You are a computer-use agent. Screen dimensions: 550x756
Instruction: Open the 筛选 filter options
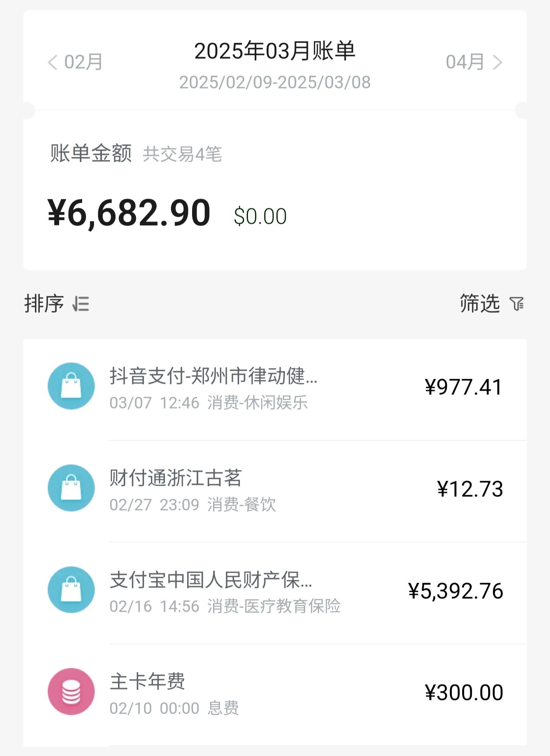(480, 304)
